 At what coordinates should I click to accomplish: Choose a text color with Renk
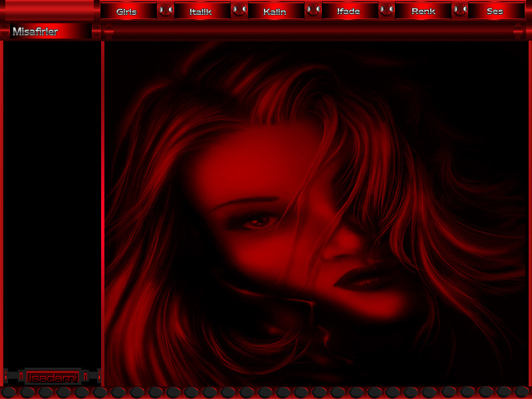(x=423, y=11)
